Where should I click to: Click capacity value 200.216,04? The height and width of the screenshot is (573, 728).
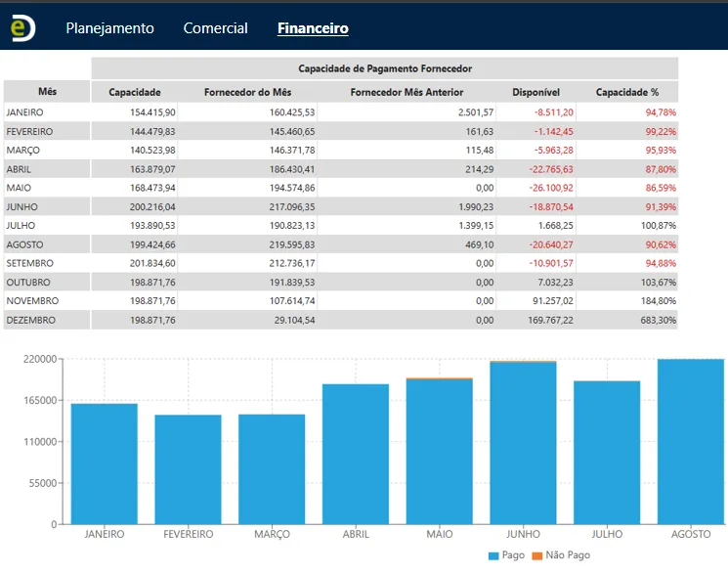click(152, 206)
